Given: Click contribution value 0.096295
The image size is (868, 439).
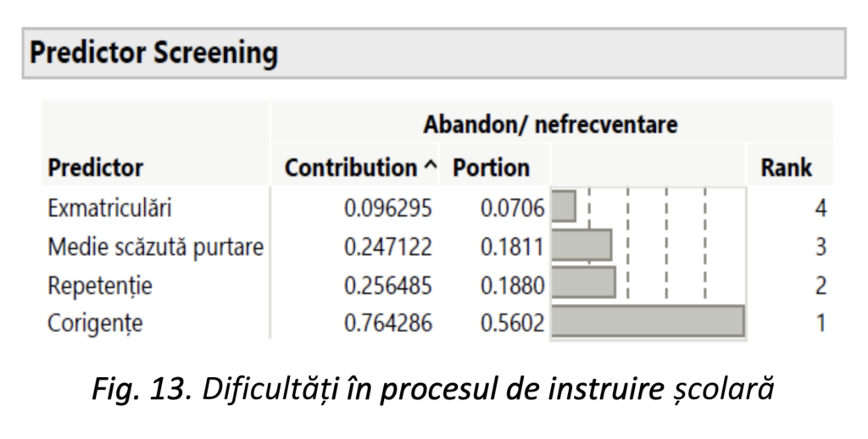Looking at the screenshot, I should pyautogui.click(x=387, y=208).
